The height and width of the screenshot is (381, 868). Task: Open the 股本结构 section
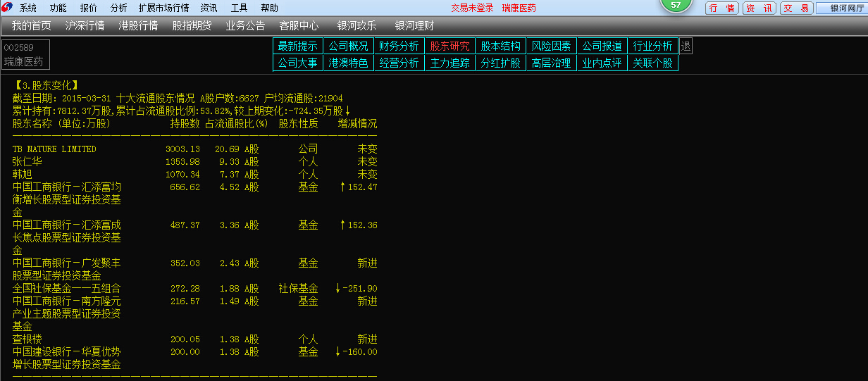point(501,46)
